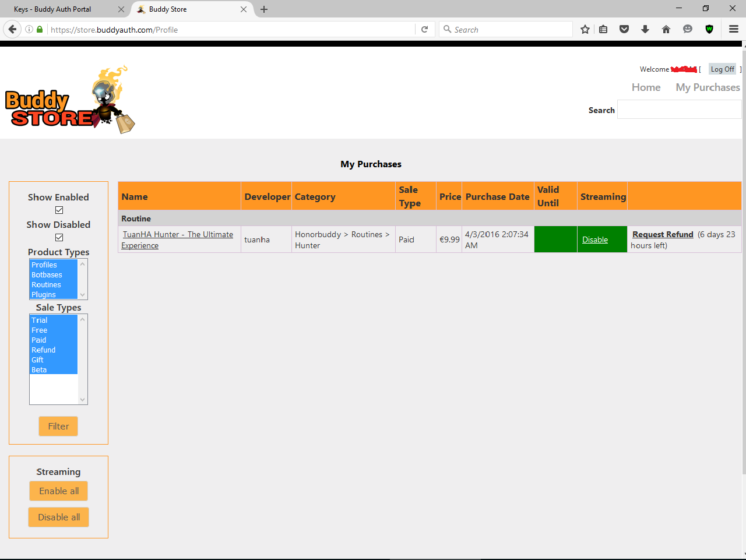
Task: Open the Home navigation link
Action: tap(646, 87)
